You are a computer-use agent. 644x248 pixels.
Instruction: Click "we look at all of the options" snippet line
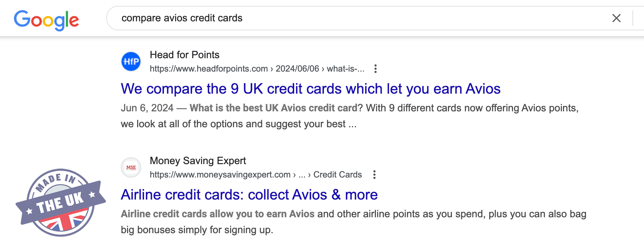coord(238,124)
